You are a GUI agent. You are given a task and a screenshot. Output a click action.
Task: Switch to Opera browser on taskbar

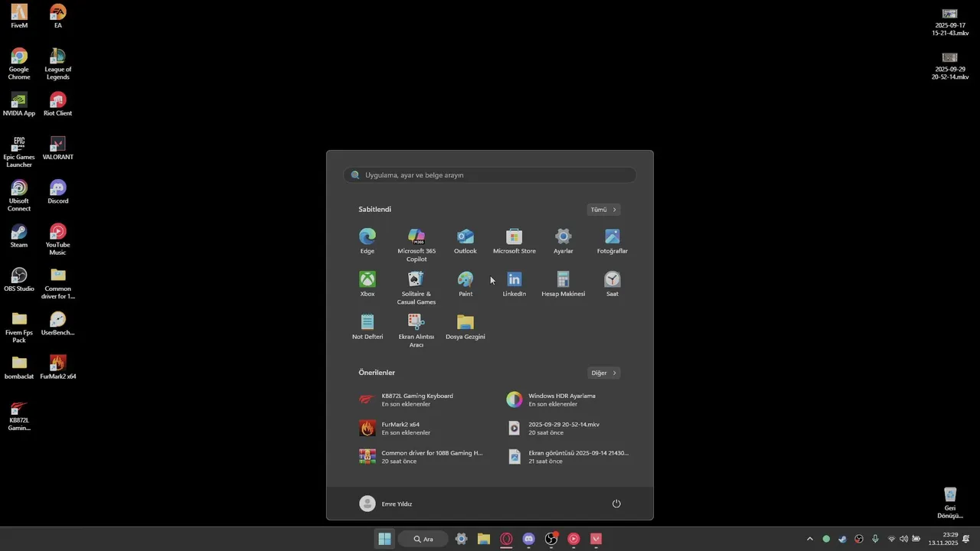click(x=506, y=539)
